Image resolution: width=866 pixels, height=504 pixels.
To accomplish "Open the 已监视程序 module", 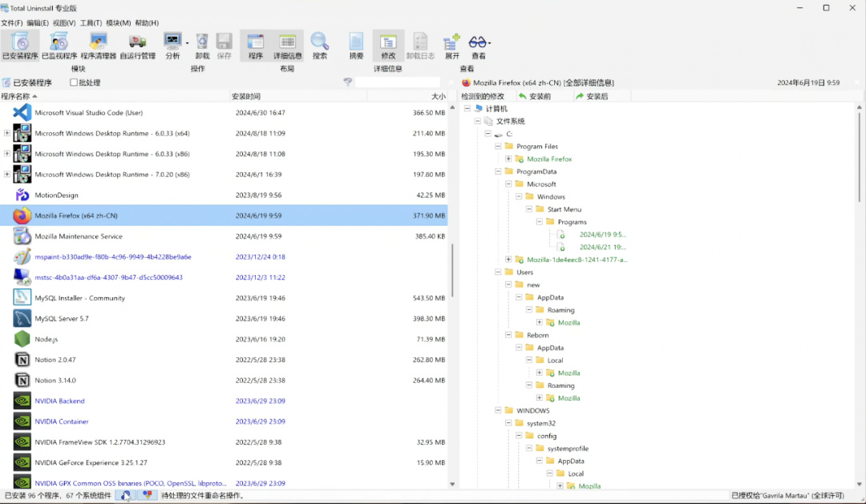I will (x=59, y=45).
